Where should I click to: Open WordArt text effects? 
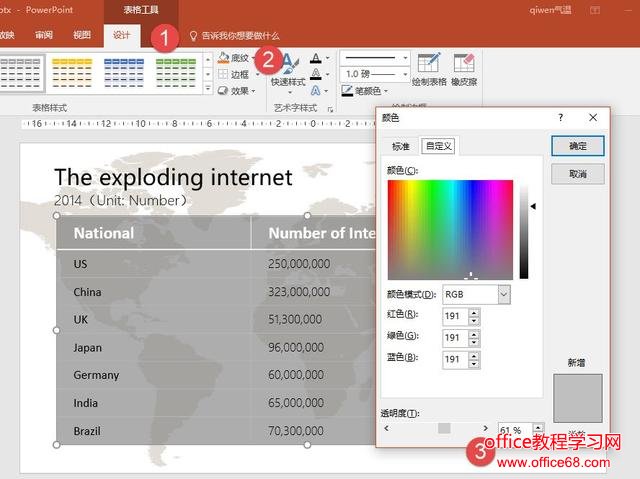pos(316,91)
